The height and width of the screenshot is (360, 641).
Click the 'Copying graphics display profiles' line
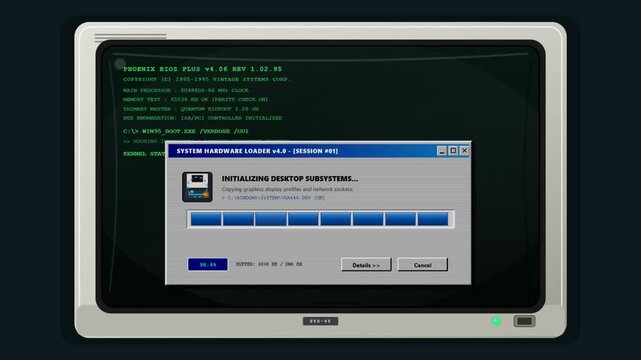pyautogui.click(x=287, y=189)
